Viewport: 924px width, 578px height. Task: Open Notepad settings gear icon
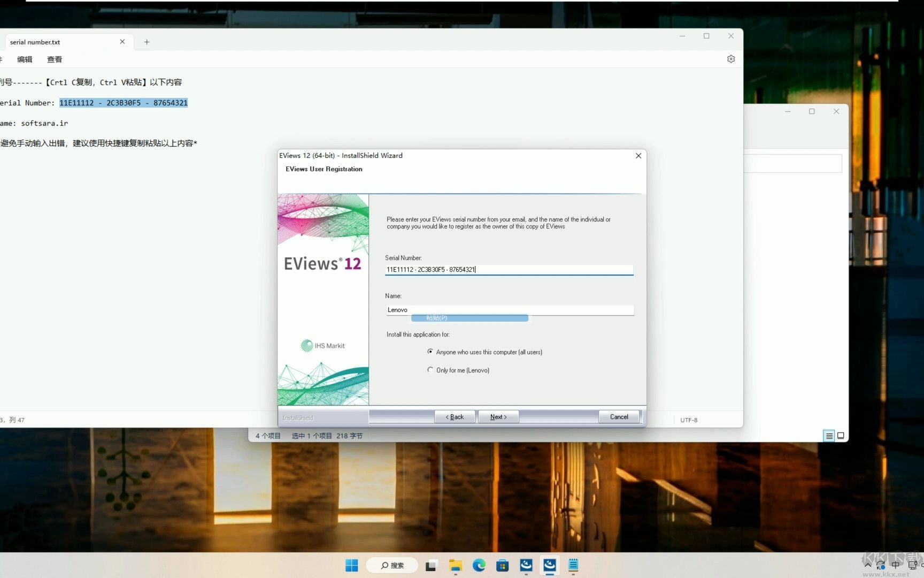click(731, 59)
